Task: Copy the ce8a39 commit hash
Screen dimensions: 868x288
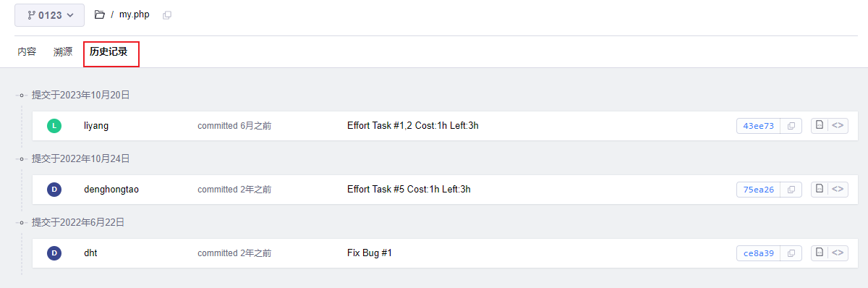Action: (791, 253)
